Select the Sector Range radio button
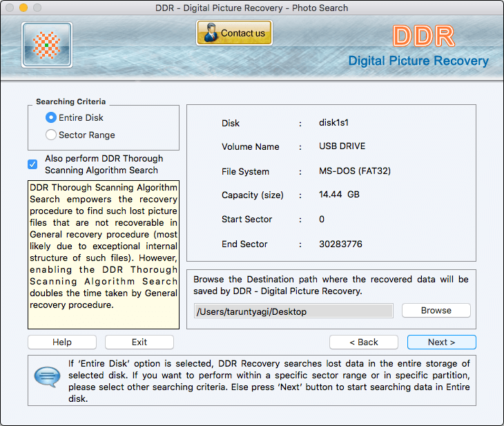 coord(51,135)
